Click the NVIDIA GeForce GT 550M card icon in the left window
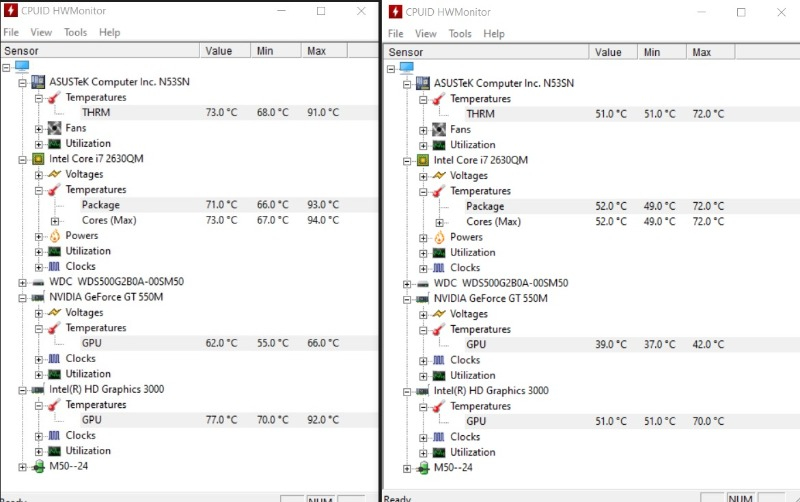 (x=38, y=297)
